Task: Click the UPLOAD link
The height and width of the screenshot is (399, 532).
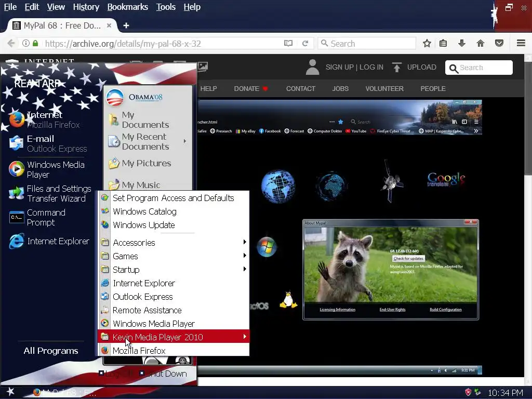Action: pyautogui.click(x=421, y=67)
